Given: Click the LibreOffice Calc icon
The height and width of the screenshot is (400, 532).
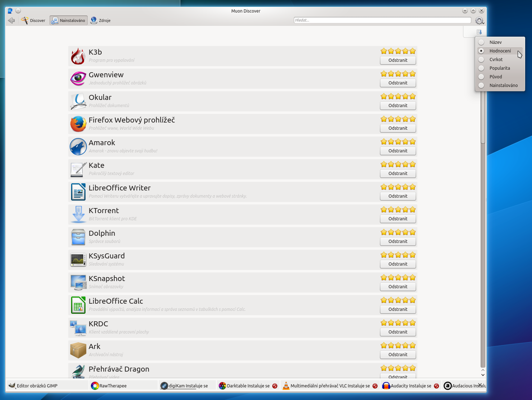Looking at the screenshot, I should (x=78, y=305).
